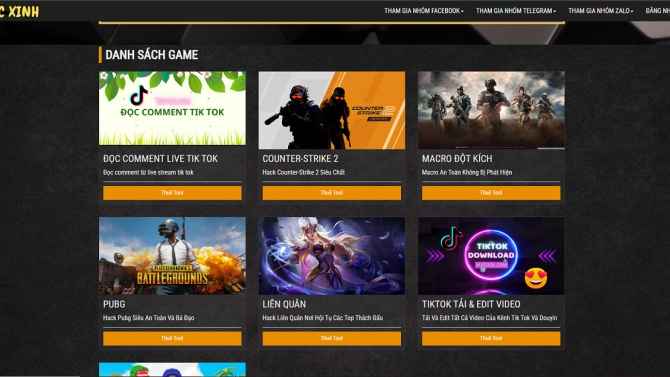The image size is (670, 377).
Task: Click the LIÊN QUÂN card title
Action: click(284, 304)
